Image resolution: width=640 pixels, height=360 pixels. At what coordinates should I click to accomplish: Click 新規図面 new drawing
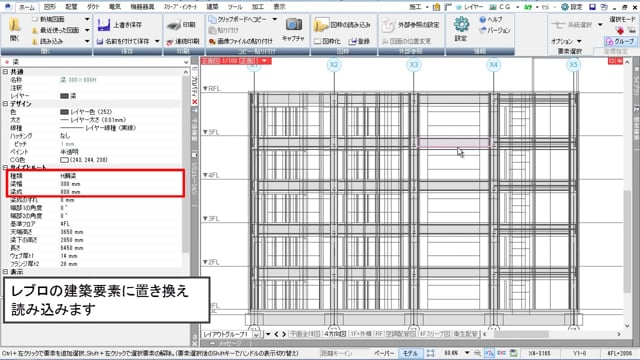[x=49, y=19]
